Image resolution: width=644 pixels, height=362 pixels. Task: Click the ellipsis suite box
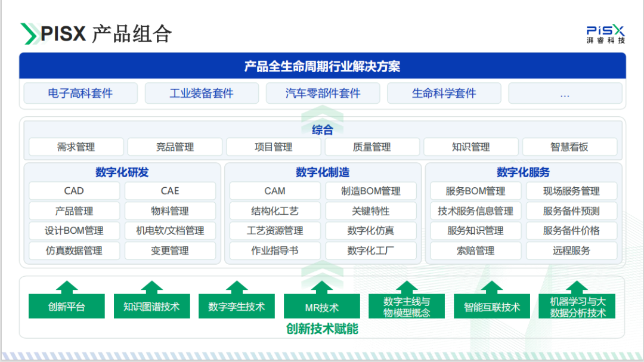pos(565,93)
